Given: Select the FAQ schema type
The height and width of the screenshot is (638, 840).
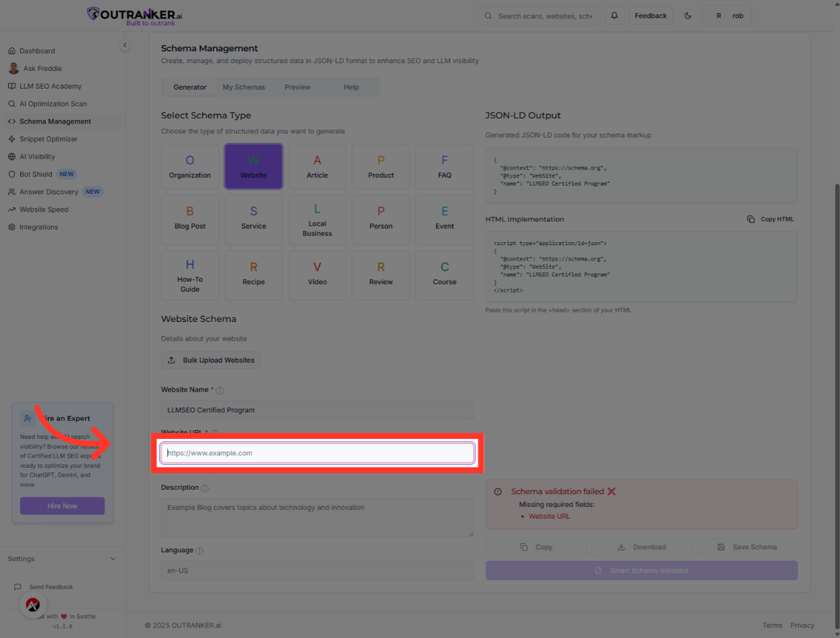Looking at the screenshot, I should tap(445, 167).
